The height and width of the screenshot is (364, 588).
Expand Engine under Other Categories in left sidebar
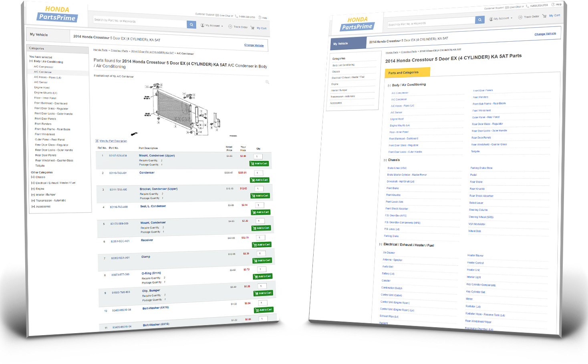click(x=33, y=189)
